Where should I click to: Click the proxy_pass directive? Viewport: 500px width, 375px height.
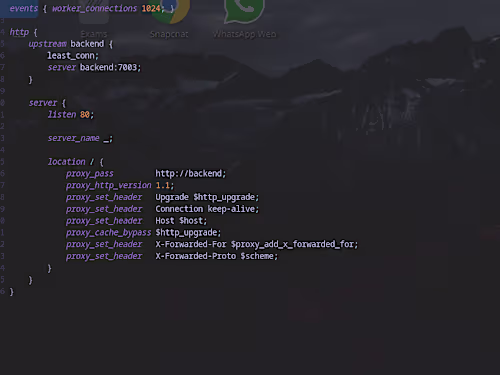(90, 174)
